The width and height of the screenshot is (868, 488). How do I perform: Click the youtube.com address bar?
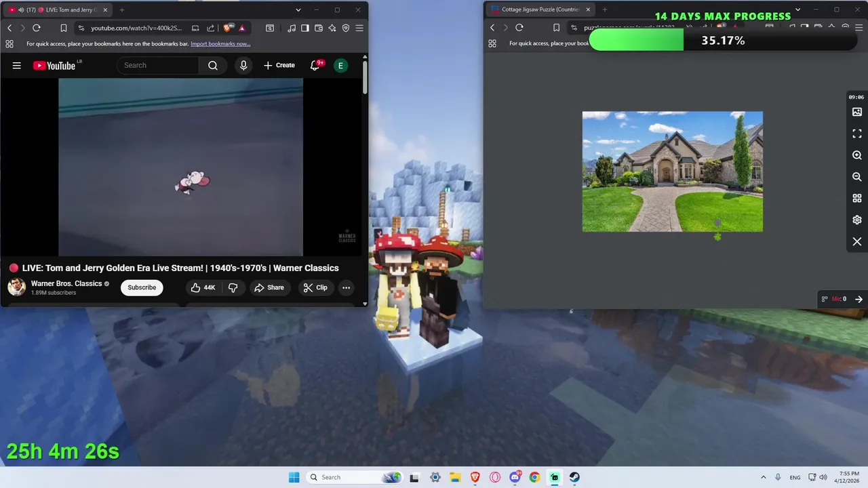coord(136,28)
